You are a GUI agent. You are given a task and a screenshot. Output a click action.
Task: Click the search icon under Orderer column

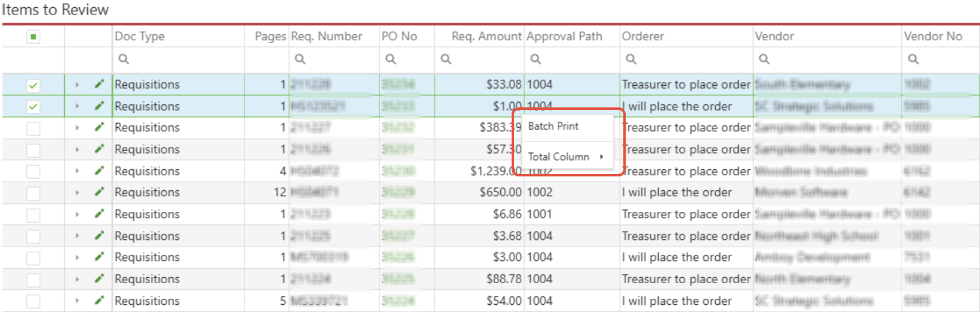click(631, 59)
